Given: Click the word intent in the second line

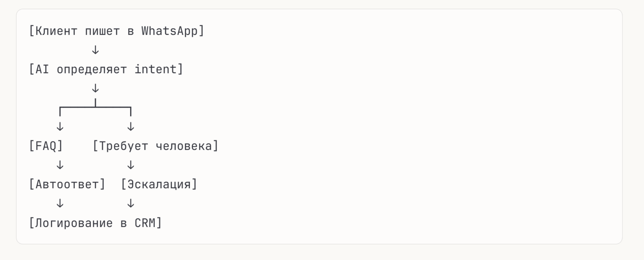Looking at the screenshot, I should tap(155, 69).
